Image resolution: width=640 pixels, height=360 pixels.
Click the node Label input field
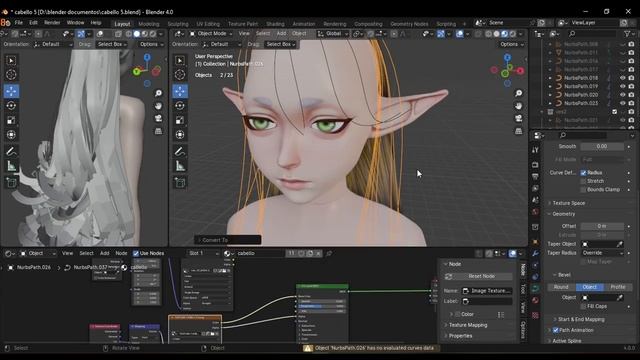487,301
